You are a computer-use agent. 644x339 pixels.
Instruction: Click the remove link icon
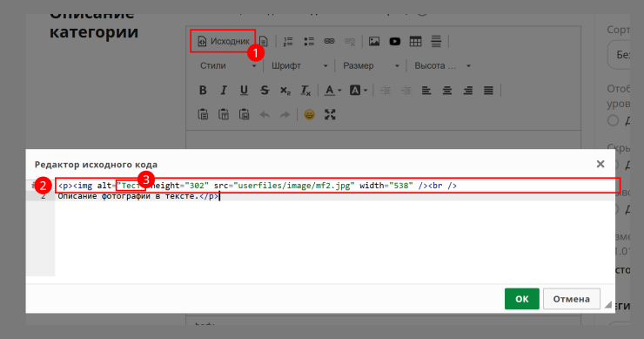coord(350,41)
